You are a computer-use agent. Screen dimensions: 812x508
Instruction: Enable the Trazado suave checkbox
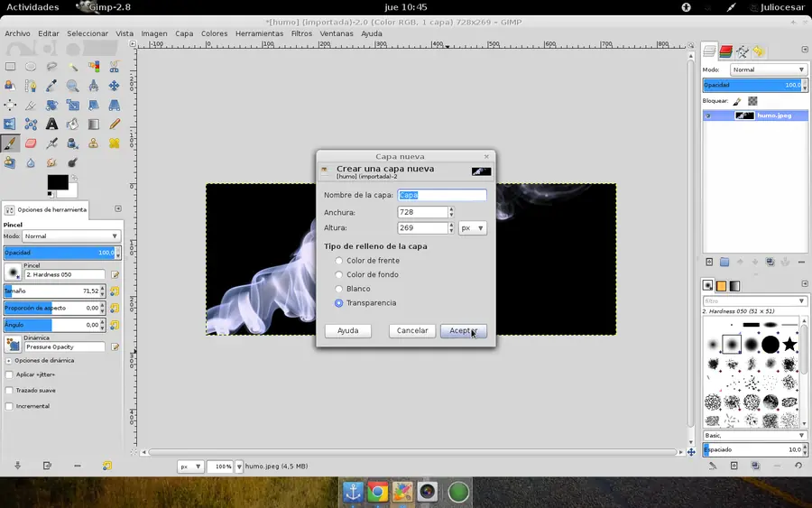(9, 391)
